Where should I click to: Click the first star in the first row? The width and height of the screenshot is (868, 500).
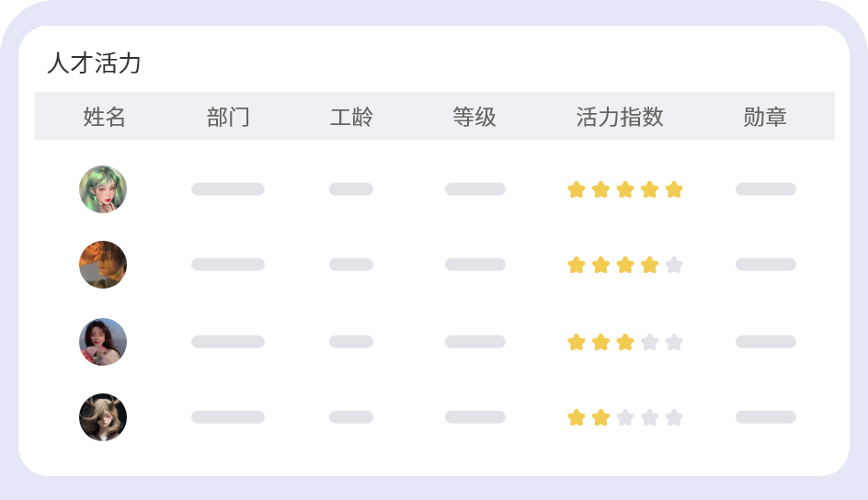coord(577,189)
